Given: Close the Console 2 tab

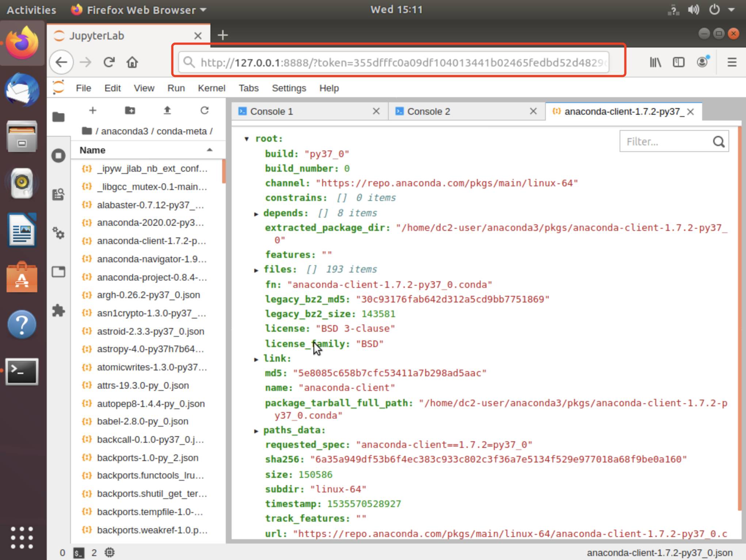Looking at the screenshot, I should 533,111.
